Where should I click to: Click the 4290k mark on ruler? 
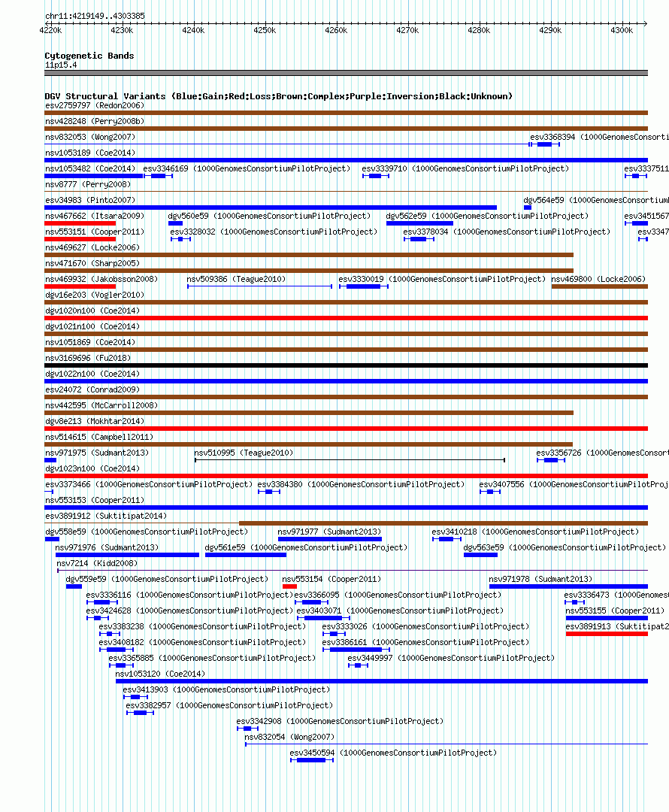[550, 30]
